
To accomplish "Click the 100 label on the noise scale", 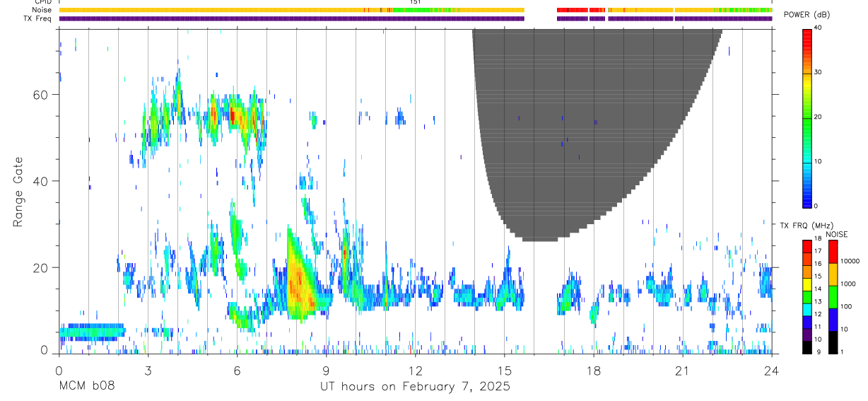I will click(847, 306).
